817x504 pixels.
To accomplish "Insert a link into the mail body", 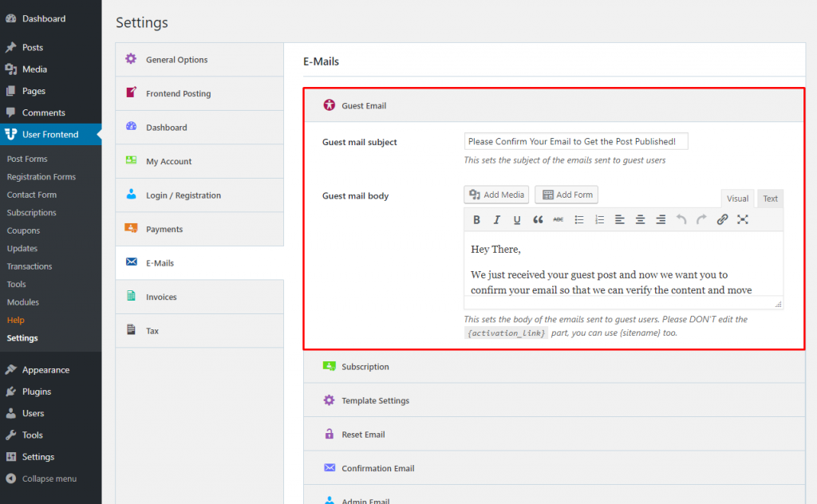I will [x=723, y=219].
